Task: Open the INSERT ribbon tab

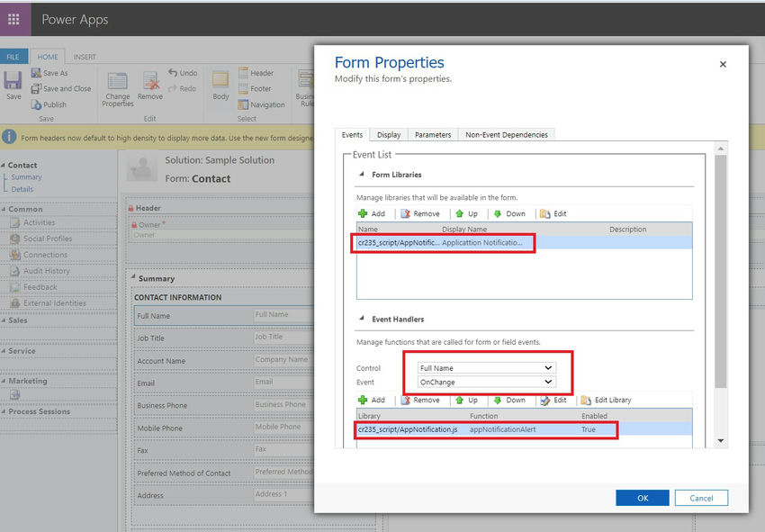Action: click(85, 56)
